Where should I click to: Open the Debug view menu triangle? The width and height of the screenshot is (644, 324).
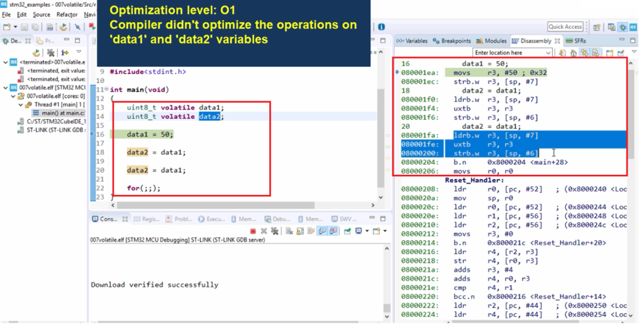[79, 52]
